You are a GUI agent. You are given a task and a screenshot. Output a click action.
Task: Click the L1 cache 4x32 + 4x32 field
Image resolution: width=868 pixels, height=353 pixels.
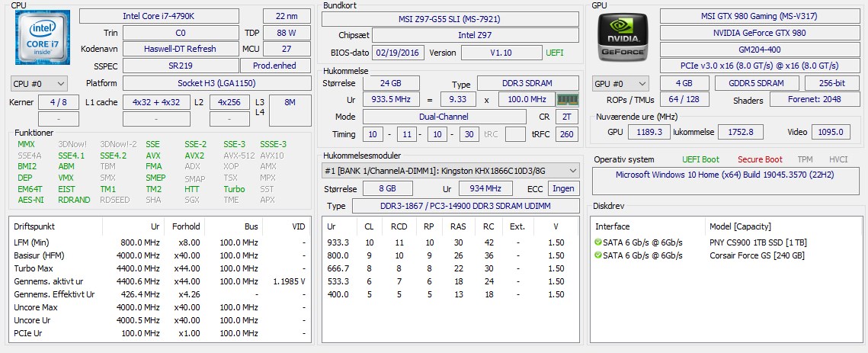[155, 102]
